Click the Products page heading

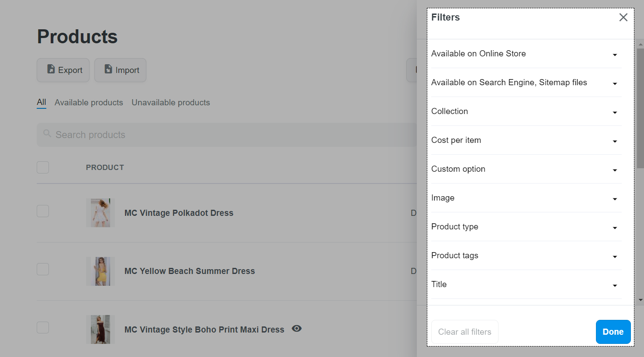coord(77,37)
